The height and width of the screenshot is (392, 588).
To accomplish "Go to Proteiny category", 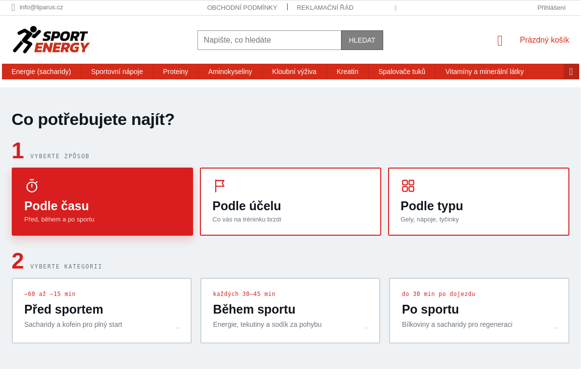I will [x=175, y=72].
